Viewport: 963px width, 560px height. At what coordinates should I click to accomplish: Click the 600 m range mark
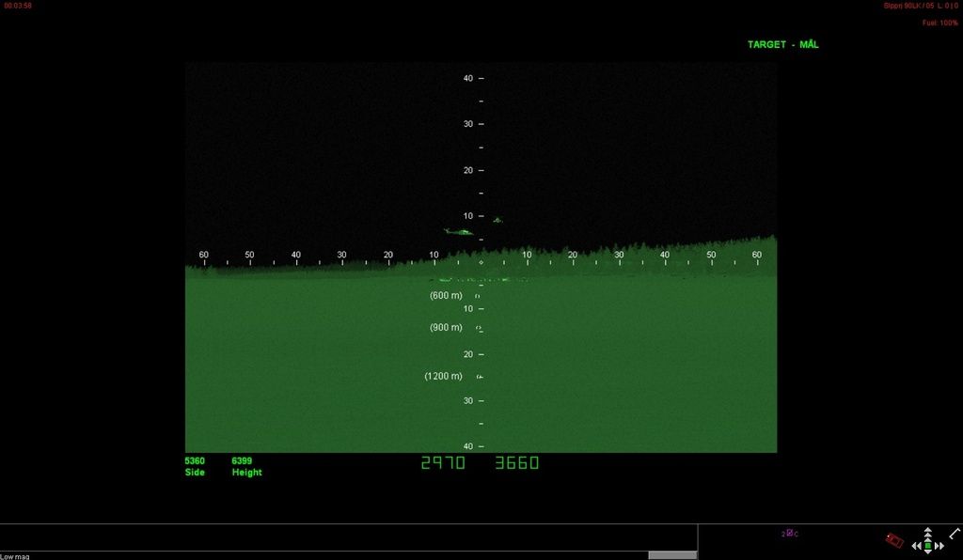[x=447, y=295]
